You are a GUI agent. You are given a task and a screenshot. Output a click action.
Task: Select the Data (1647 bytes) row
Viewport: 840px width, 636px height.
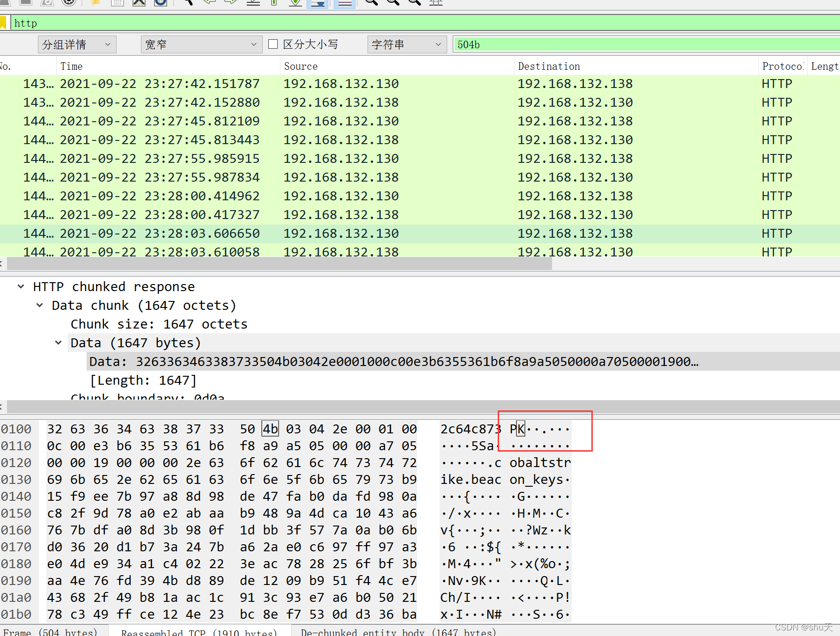[x=136, y=343]
